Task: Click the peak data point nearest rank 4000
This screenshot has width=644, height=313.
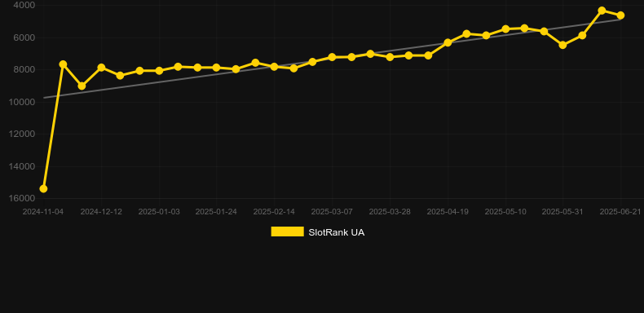Action: coord(602,11)
